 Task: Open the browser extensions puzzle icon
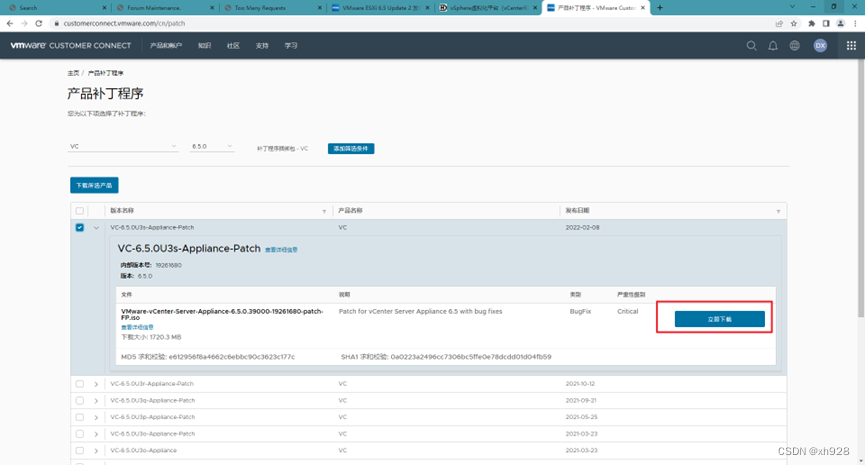(x=811, y=23)
